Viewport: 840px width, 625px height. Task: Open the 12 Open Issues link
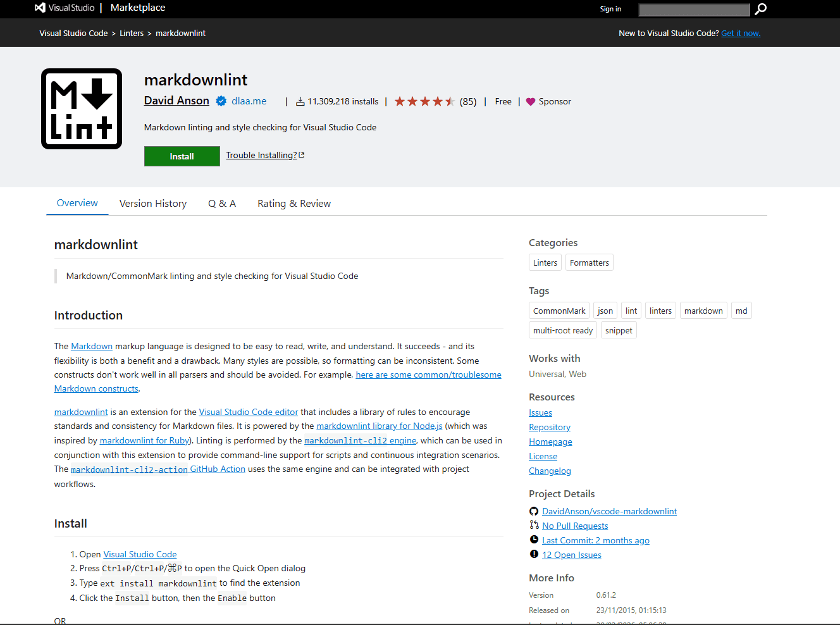(572, 555)
